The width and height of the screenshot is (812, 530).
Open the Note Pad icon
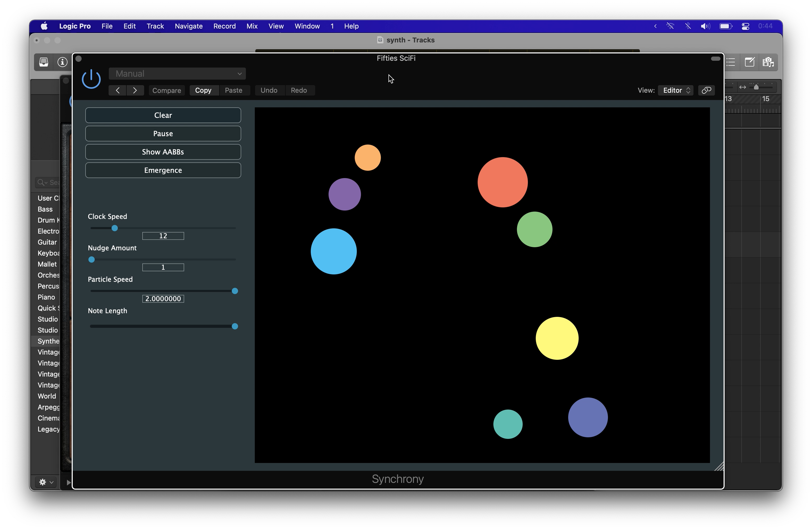coord(749,62)
